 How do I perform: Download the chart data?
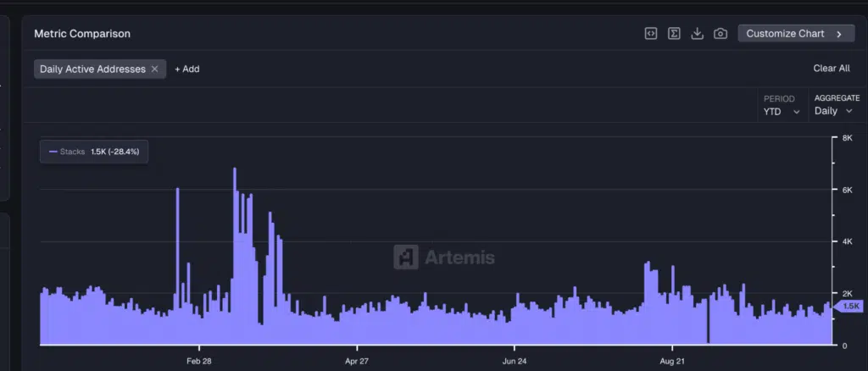pos(698,34)
